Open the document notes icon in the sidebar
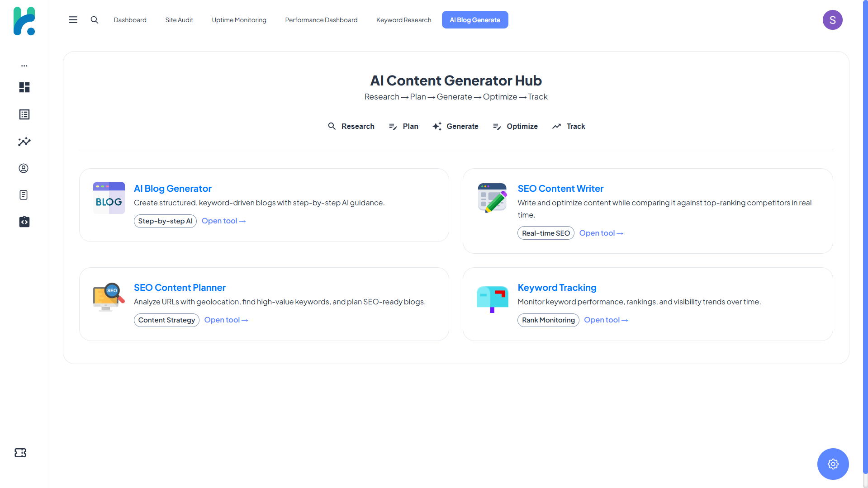The height and width of the screenshot is (488, 868). 24,194
